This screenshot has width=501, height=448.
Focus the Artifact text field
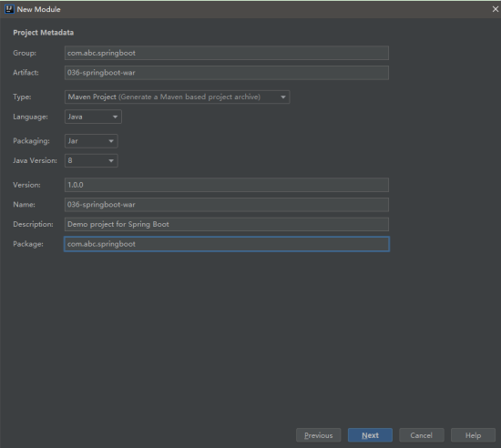(227, 73)
